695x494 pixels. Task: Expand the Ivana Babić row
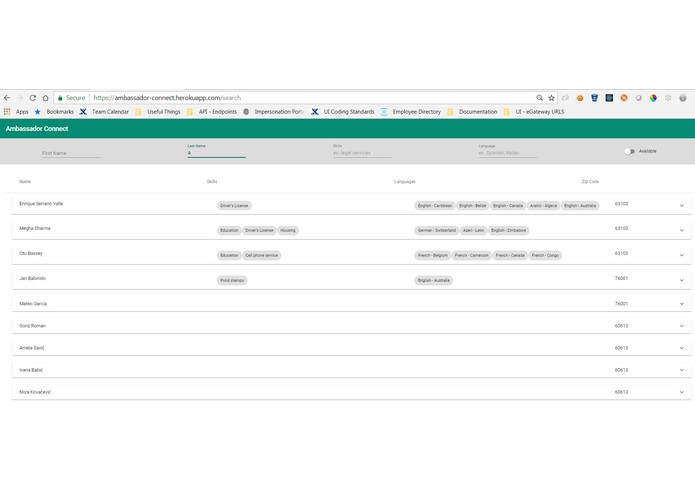[682, 370]
